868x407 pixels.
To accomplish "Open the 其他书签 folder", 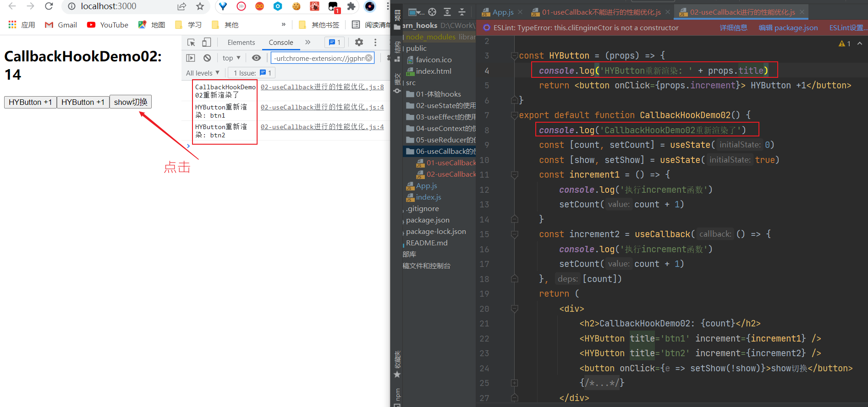I will (x=319, y=25).
